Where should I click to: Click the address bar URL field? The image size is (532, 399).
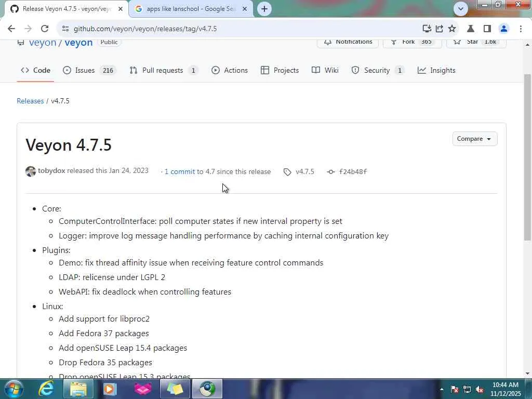pyautogui.click(x=237, y=29)
